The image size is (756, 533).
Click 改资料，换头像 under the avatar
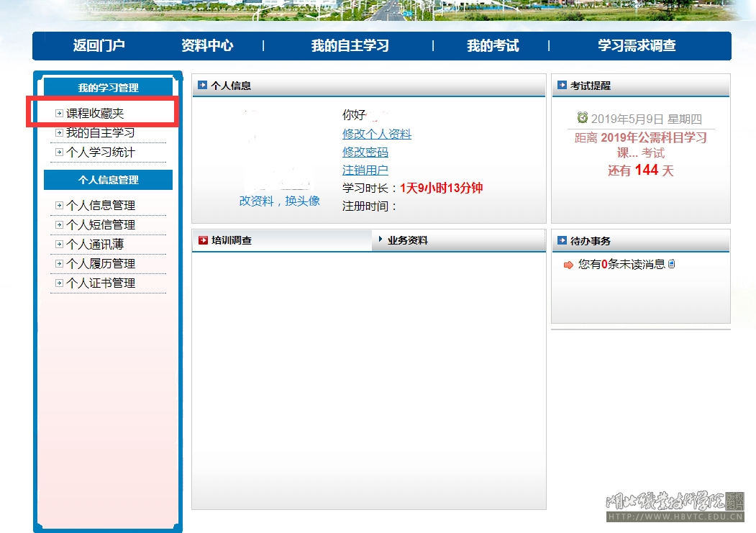point(279,201)
